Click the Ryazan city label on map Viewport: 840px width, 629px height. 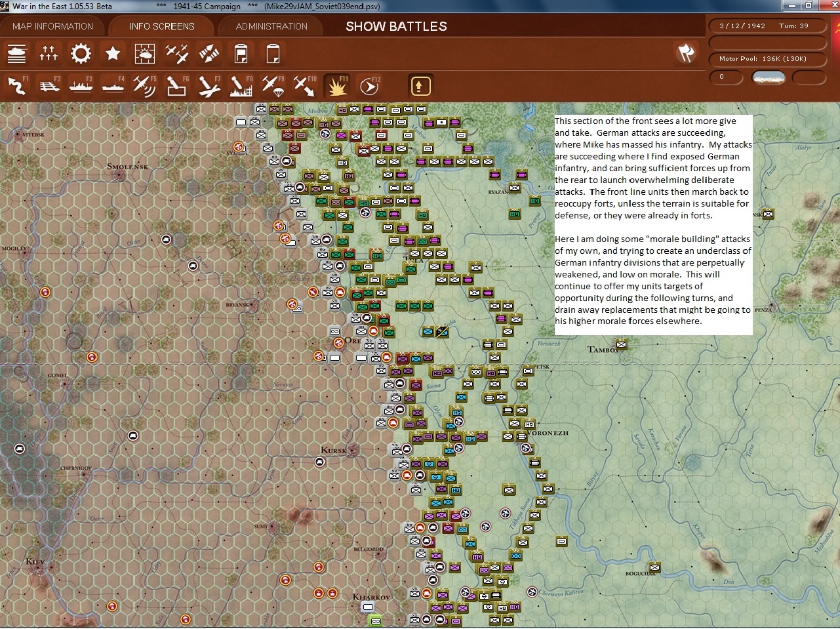498,192
